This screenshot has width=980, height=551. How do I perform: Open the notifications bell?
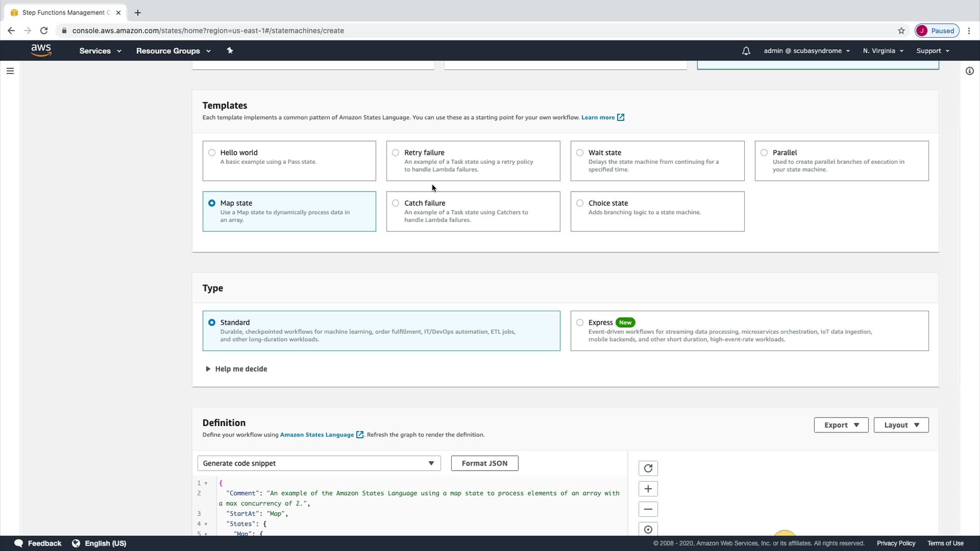tap(746, 51)
